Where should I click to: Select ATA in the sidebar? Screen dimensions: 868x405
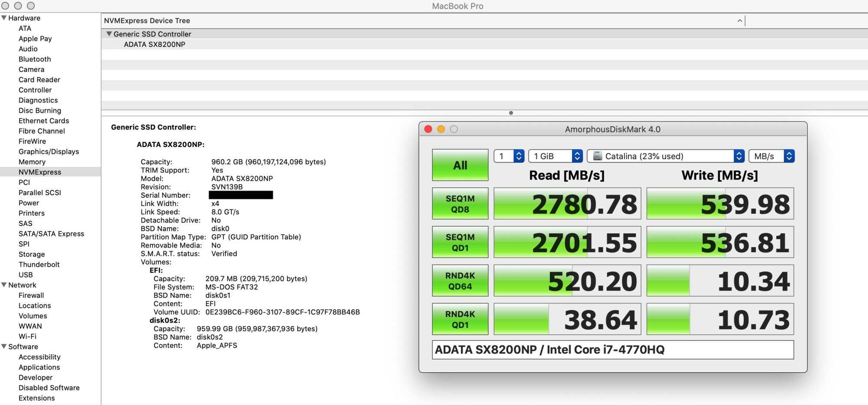[25, 28]
